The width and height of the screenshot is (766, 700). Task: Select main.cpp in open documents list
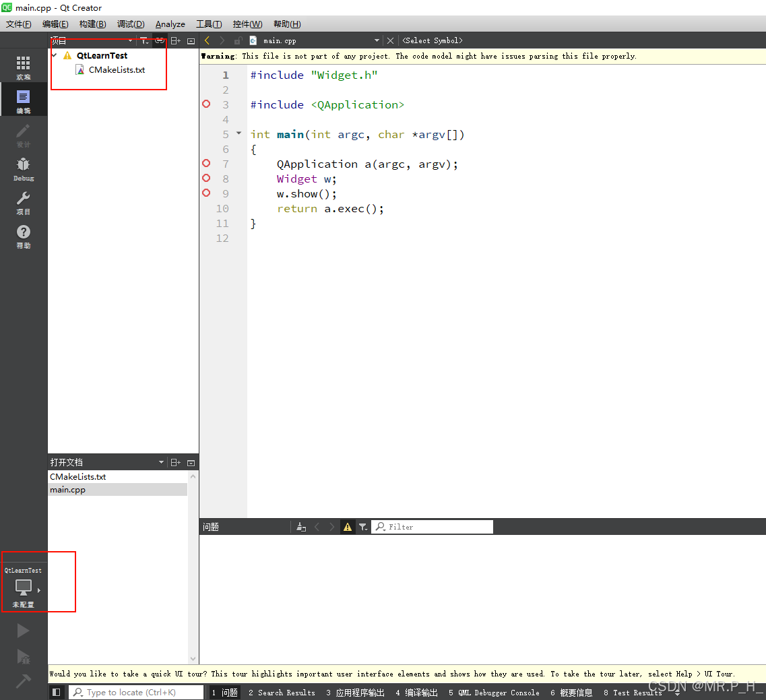(x=118, y=490)
